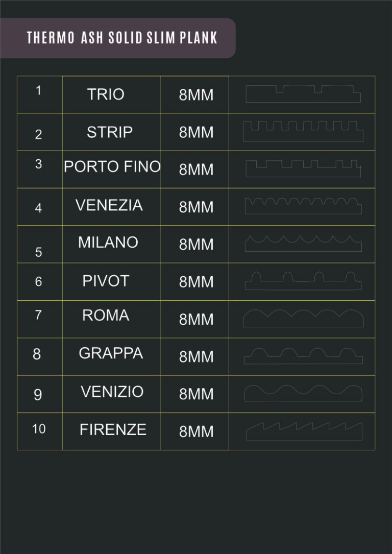Screen dimensions: 392x554
Task: Click the PORTO FINO profile outline
Action: click(303, 168)
